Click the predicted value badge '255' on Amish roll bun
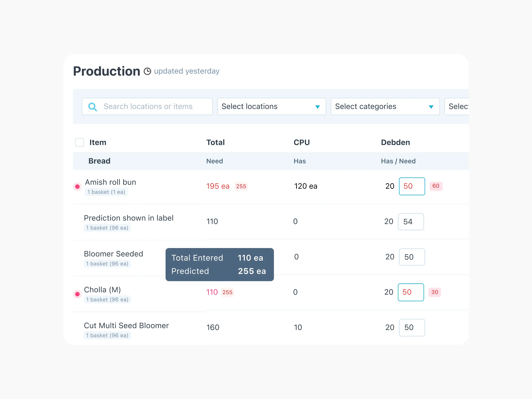 tap(241, 186)
